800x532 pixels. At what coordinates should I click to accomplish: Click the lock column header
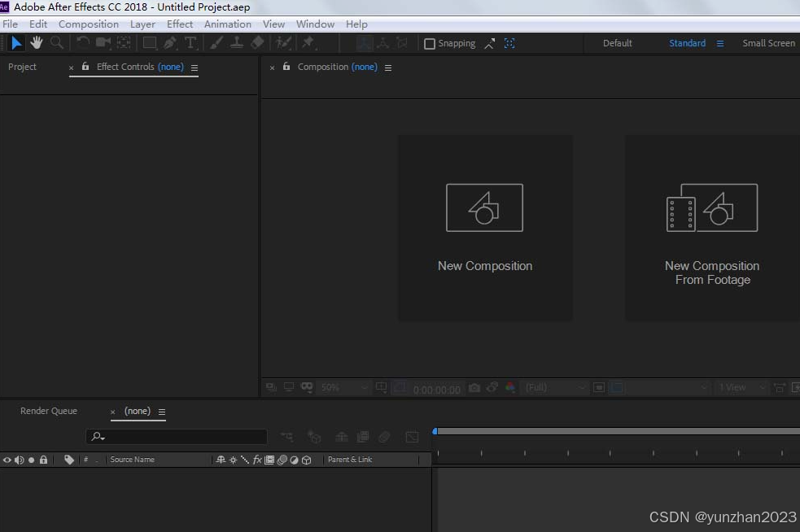point(43,460)
